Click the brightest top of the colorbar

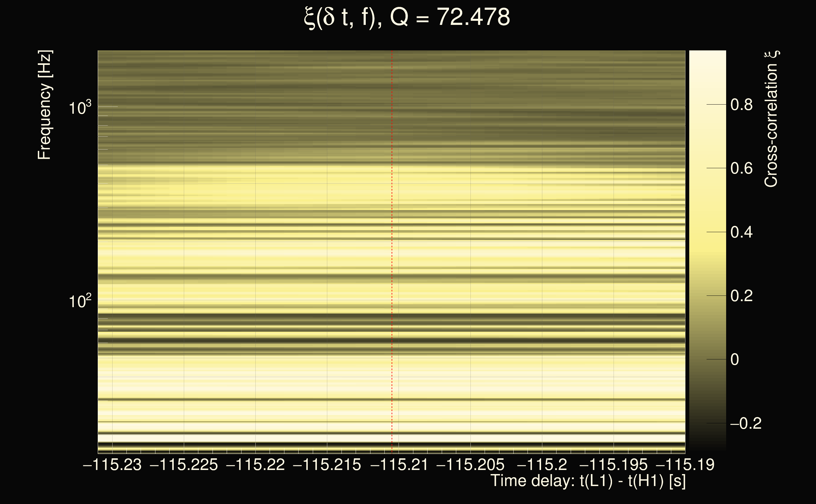click(x=707, y=53)
